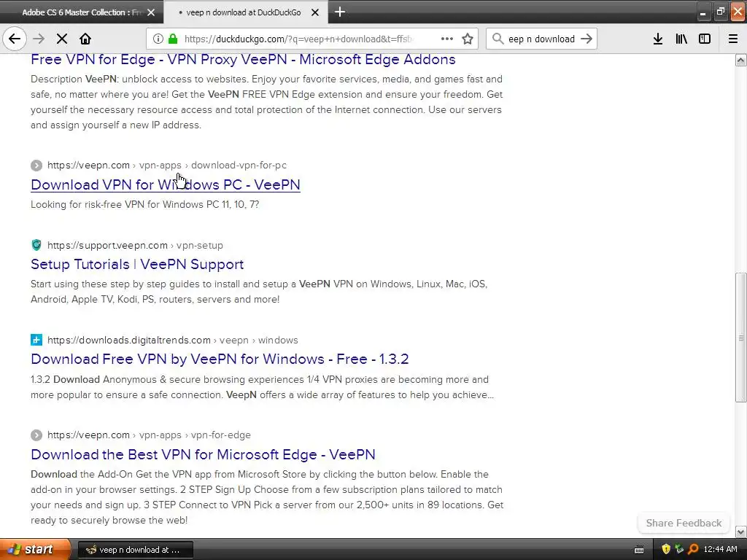Click the scrollbar up arrow
Viewport: 747px width, 560px height.
(741, 60)
